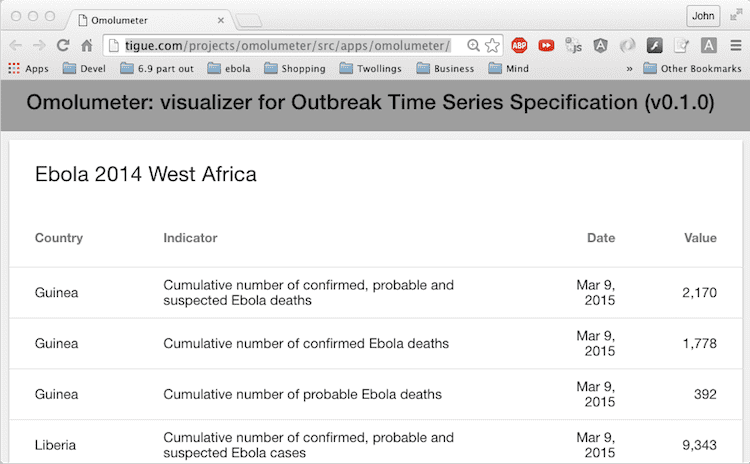Go to the browser home page icon
Viewport: 750px width, 464px height.
tap(87, 45)
